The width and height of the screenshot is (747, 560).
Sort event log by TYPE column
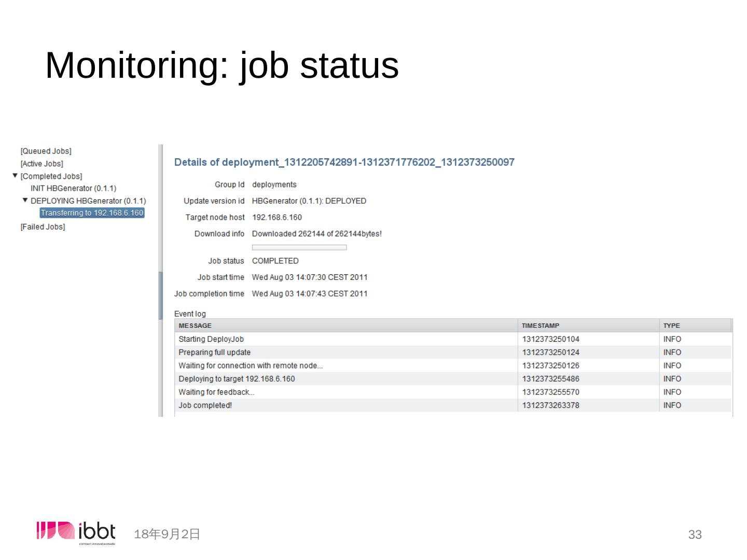coord(671,326)
